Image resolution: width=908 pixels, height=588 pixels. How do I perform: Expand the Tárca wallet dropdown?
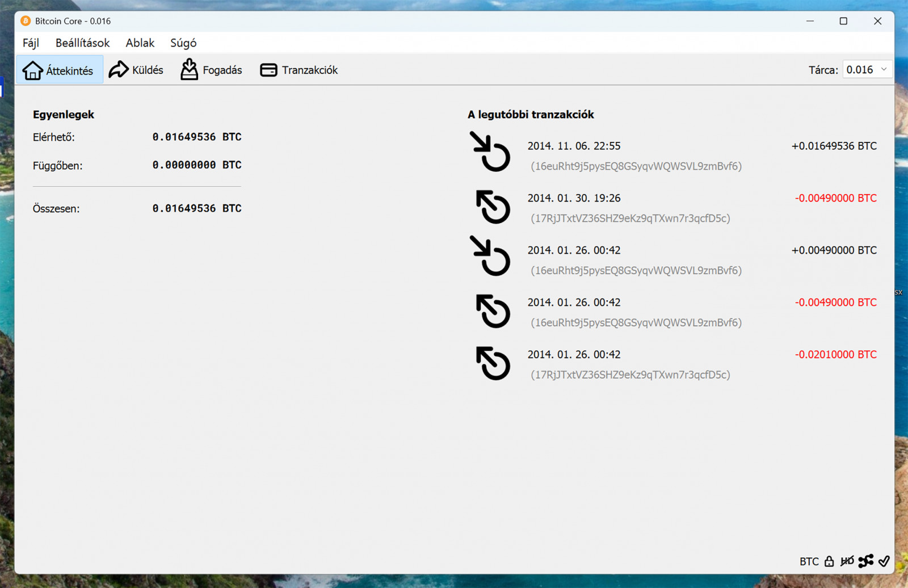click(x=867, y=70)
